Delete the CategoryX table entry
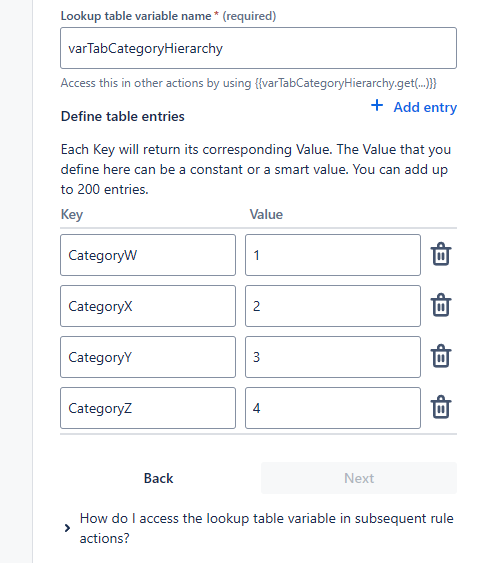Screen dimensions: 478x563 (x=441, y=305)
